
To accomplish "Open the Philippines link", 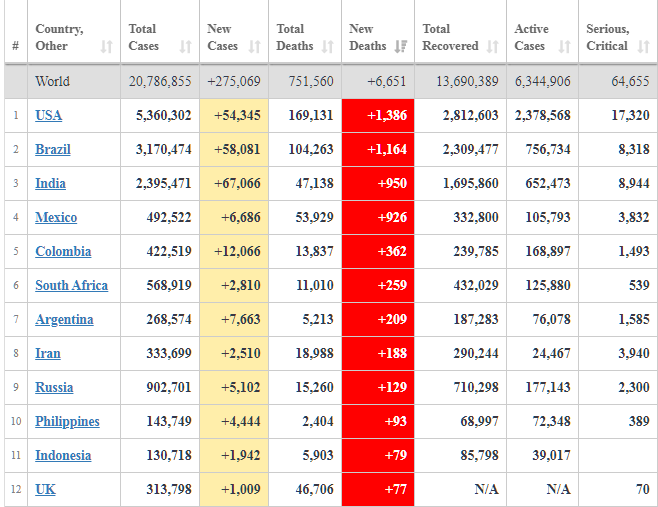I will [67, 421].
